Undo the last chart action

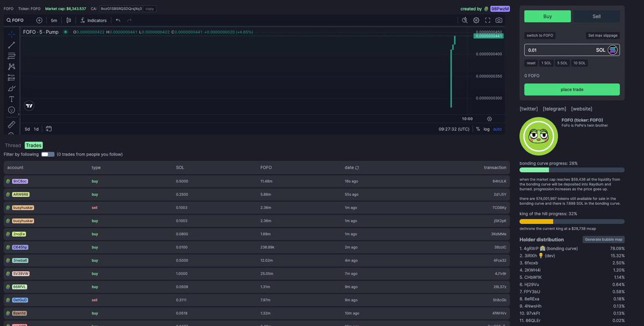click(118, 20)
